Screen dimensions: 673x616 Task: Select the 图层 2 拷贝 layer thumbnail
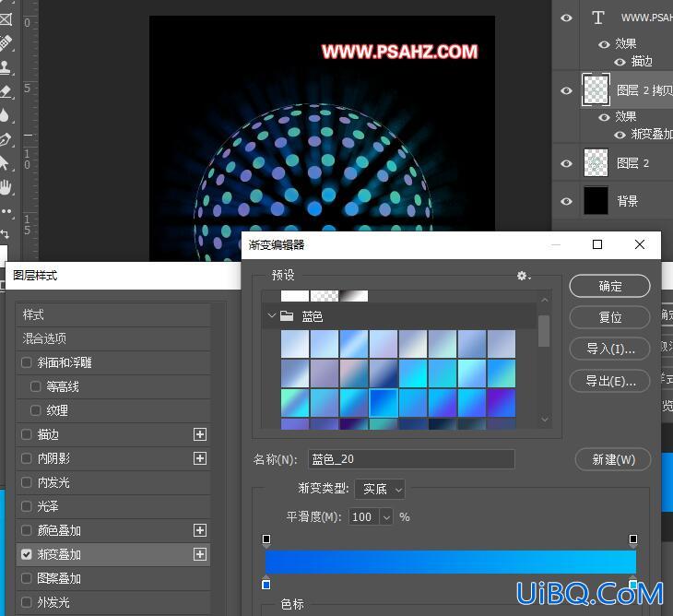tap(596, 89)
